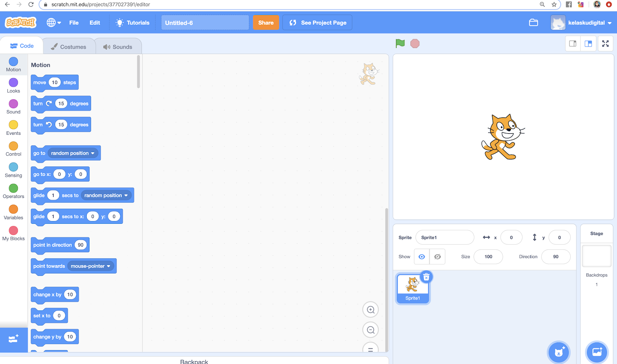Click the sprite Size field
The width and height of the screenshot is (617, 364).
tap(488, 257)
